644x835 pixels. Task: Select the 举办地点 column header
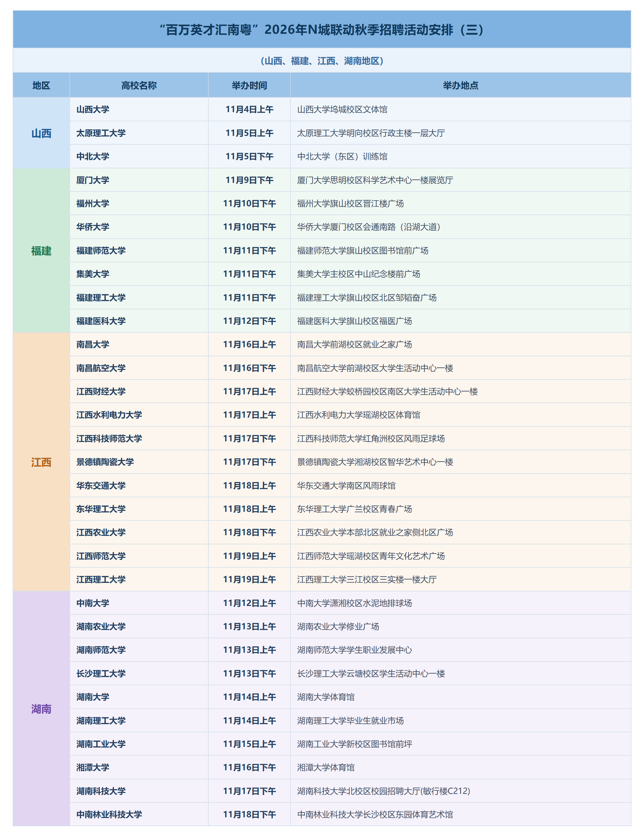461,85
